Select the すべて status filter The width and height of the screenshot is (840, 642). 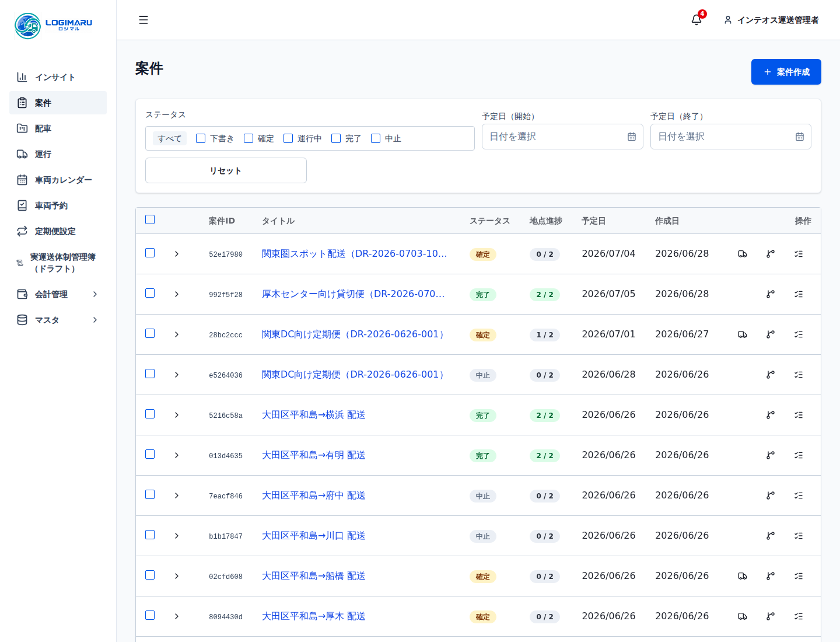pos(170,138)
